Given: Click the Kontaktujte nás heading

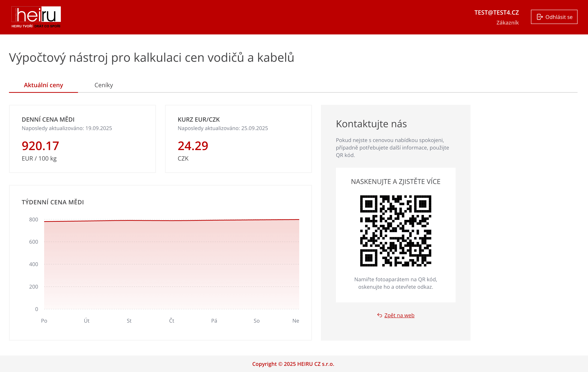Looking at the screenshot, I should [371, 124].
